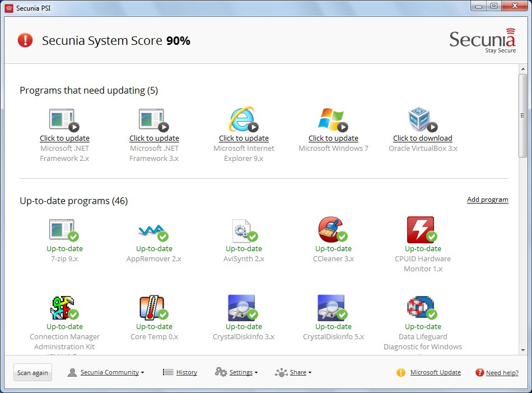The width and height of the screenshot is (532, 393).
Task: Click the 'Programs that need updating (5)' heading
Action: tap(89, 90)
